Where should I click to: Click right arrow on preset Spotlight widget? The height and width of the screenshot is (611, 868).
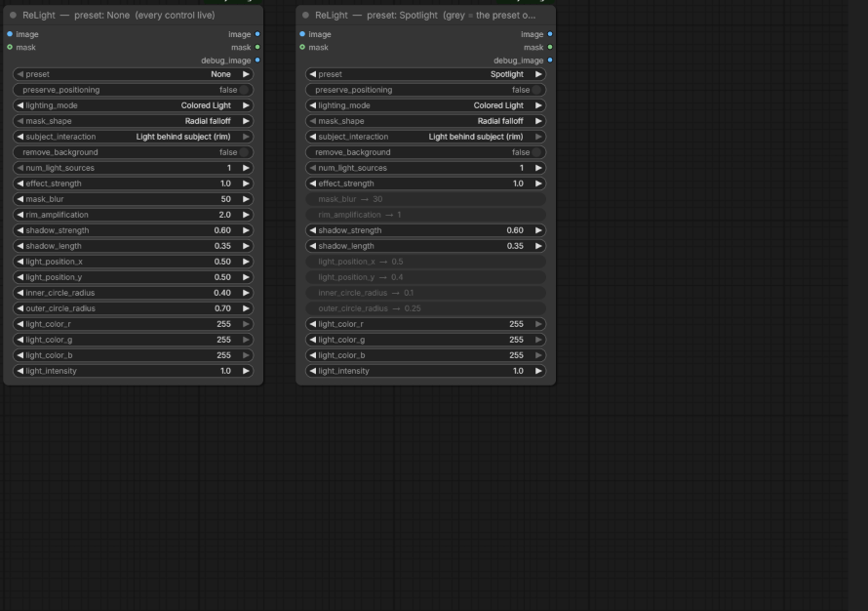point(538,74)
